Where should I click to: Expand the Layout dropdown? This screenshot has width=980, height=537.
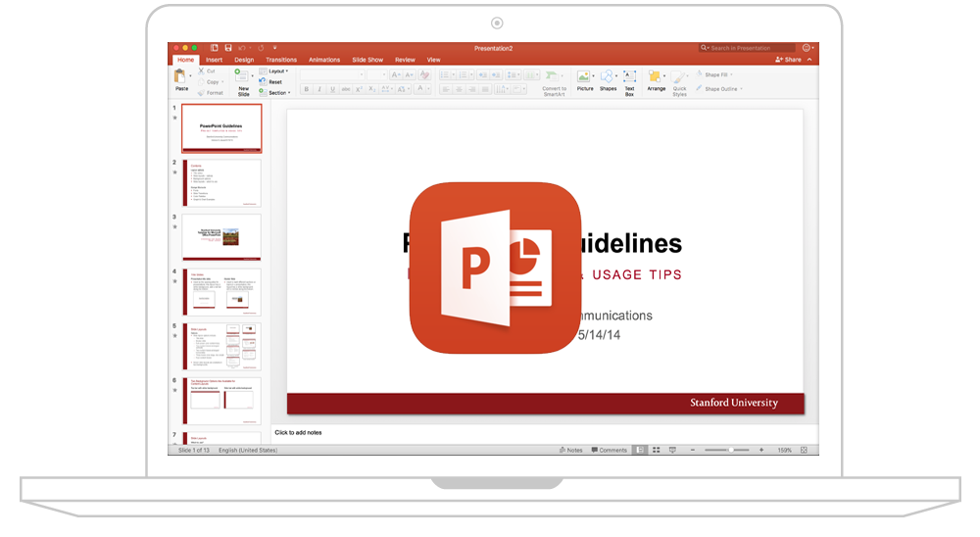pos(277,72)
